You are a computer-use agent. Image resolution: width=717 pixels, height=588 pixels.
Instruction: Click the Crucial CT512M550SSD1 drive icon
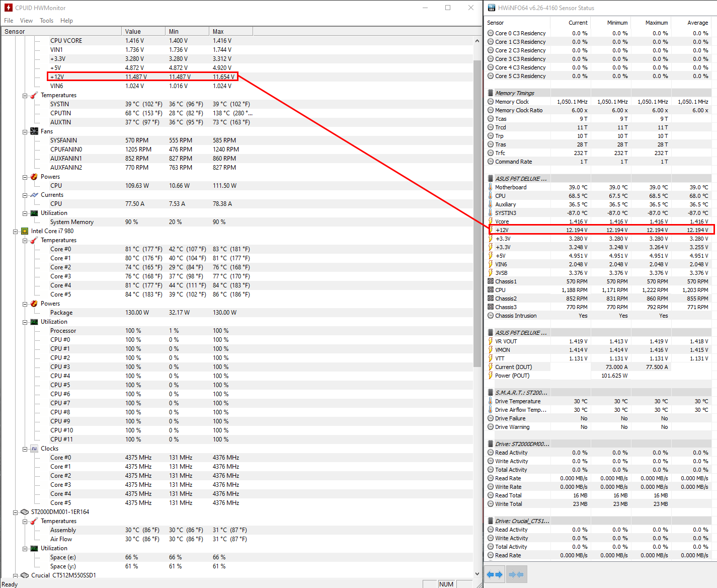point(25,575)
